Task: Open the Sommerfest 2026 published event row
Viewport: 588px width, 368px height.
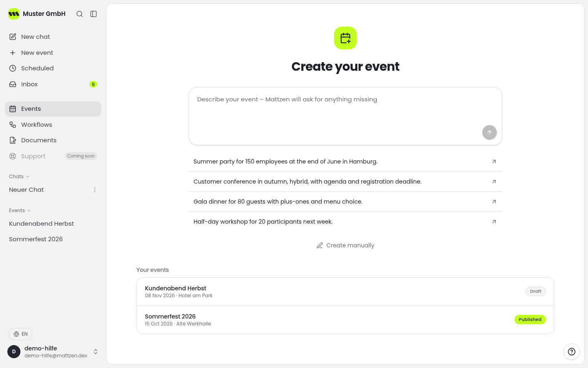Action: (345, 320)
